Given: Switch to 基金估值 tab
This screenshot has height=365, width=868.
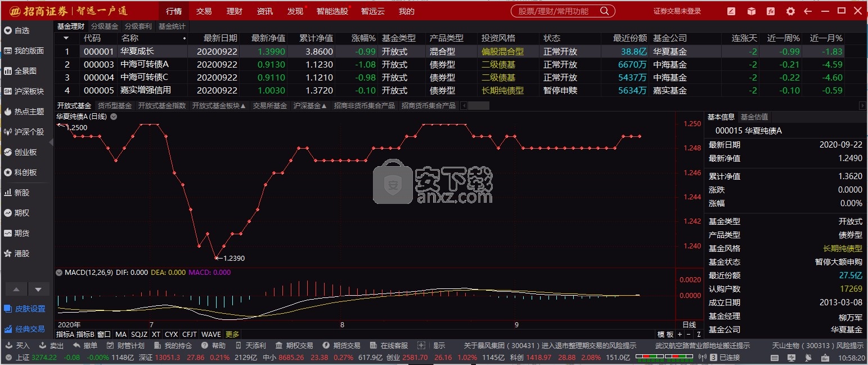Looking at the screenshot, I should coord(754,117).
